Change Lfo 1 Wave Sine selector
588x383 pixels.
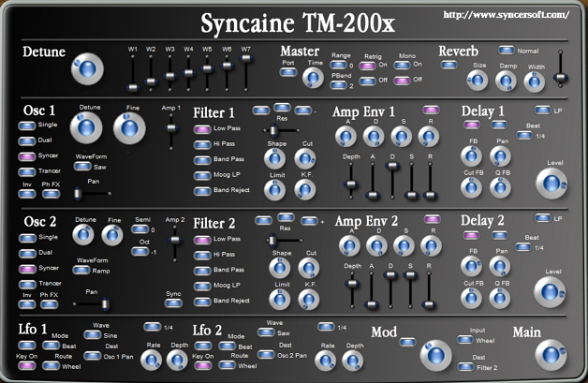[x=93, y=334]
